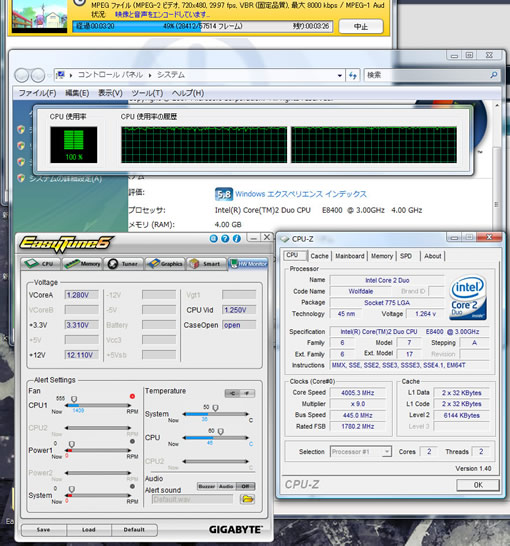Image resolution: width=510 pixels, height=546 pixels.
Task: Click the CPU-Z title bar icon
Action: coord(285,239)
